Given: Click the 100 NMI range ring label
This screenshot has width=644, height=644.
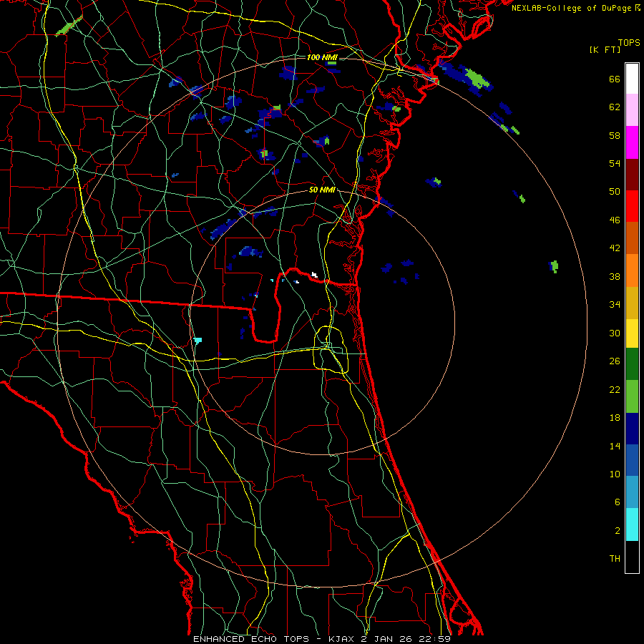Looking at the screenshot, I should click(x=322, y=57).
